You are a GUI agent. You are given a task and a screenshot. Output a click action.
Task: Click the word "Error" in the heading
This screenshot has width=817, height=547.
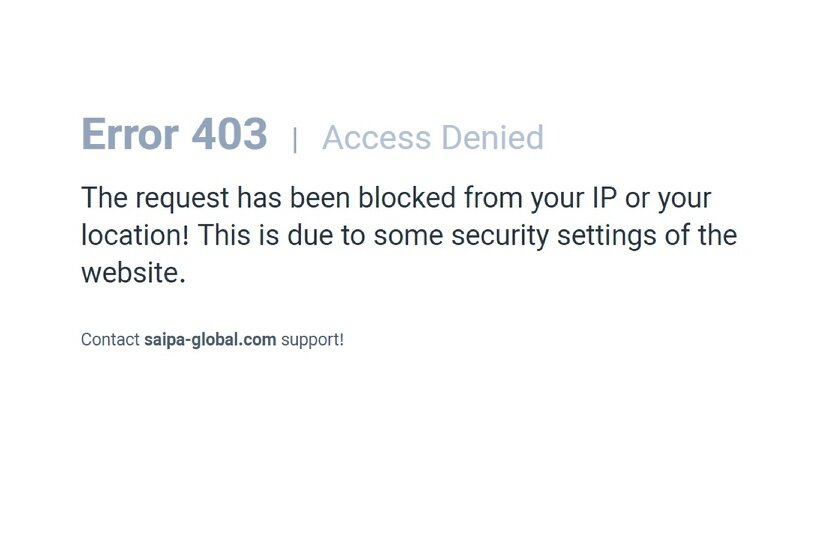pos(130,134)
